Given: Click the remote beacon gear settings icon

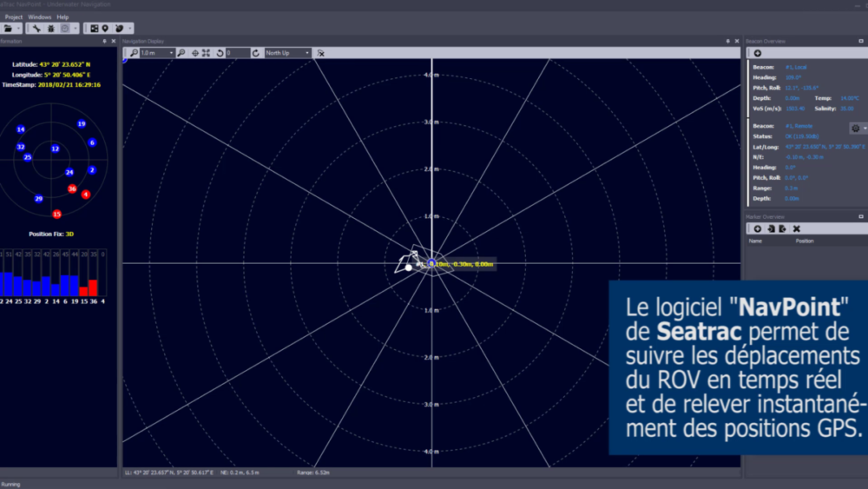Looking at the screenshot, I should point(856,129).
